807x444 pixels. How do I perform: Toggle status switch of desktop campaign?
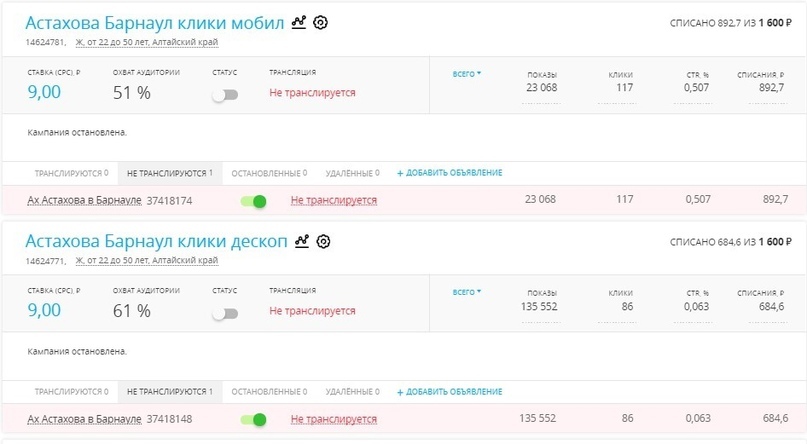tap(225, 313)
